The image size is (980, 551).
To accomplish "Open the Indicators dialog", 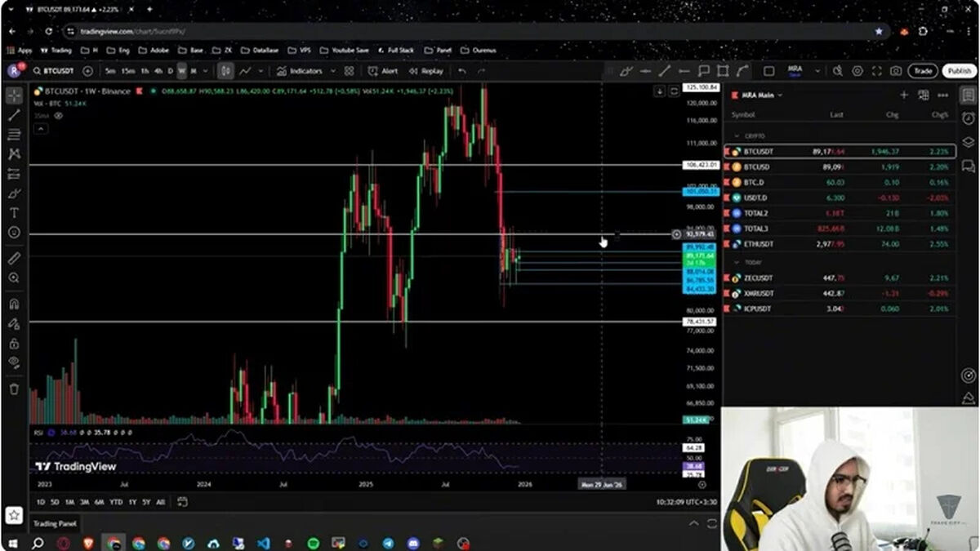I will coord(300,71).
